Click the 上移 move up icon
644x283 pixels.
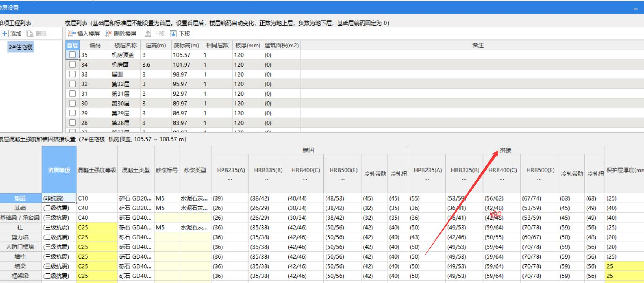(x=148, y=34)
